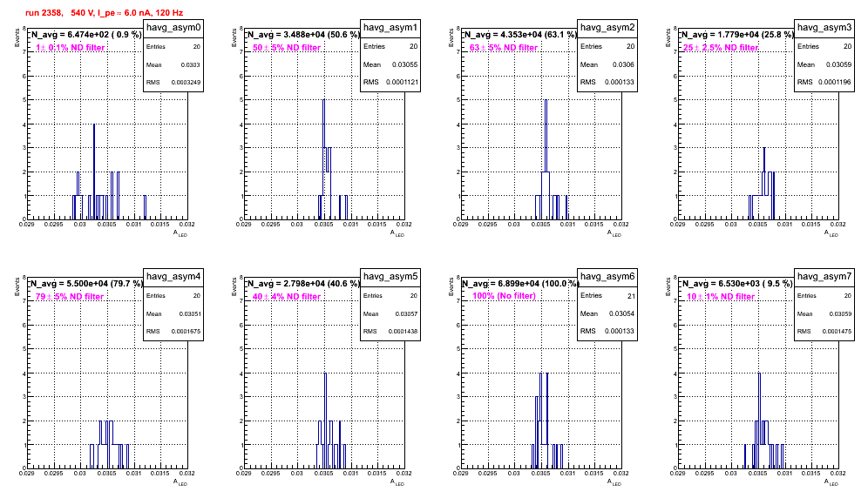Click the N_avg = 1.779e+04 label
868x498 pixels.
(x=737, y=34)
